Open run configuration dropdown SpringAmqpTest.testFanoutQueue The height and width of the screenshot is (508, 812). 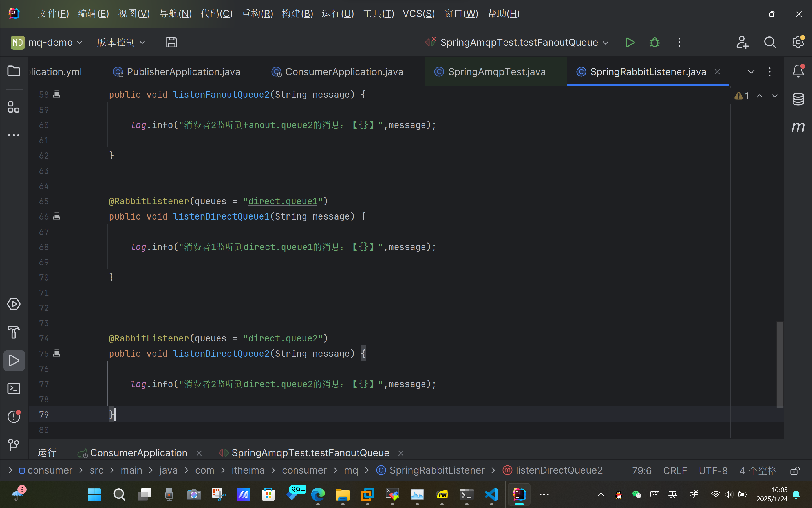tap(517, 42)
